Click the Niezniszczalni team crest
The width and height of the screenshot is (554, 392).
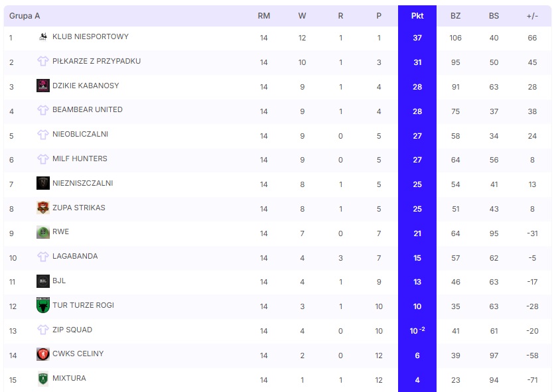43,183
